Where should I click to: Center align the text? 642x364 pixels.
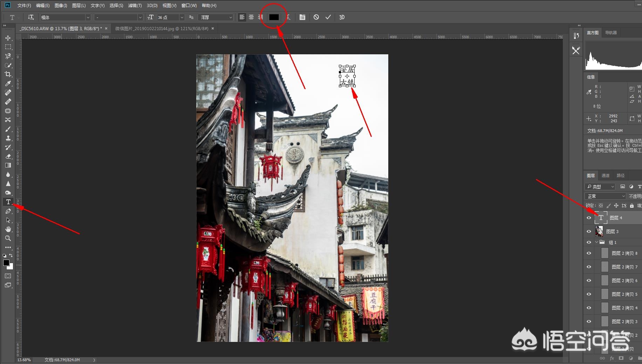pos(251,17)
